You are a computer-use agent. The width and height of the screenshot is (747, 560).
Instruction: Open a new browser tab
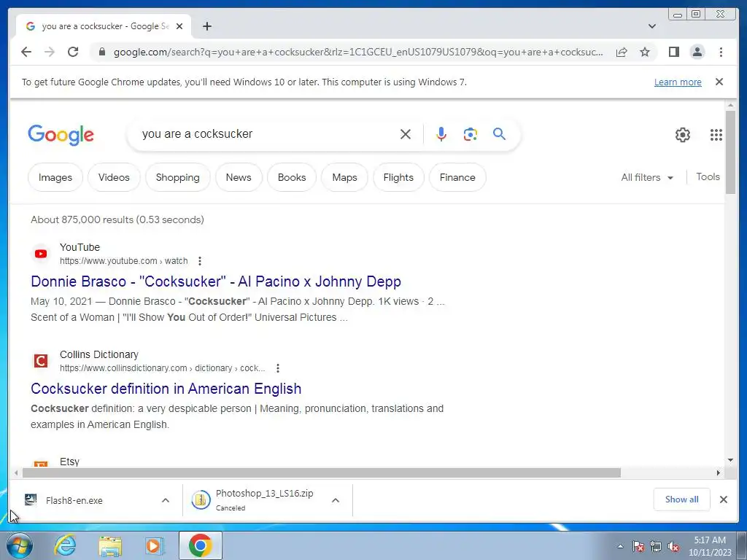pos(206,26)
